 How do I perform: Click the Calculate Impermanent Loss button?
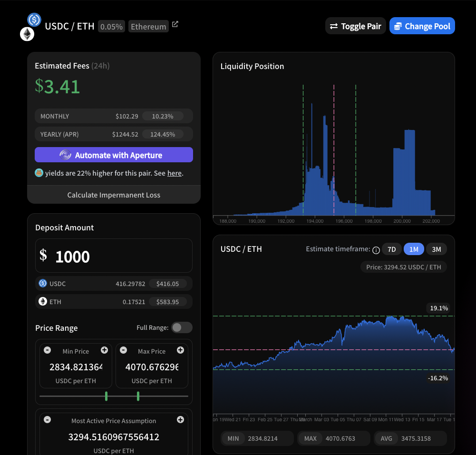114,195
